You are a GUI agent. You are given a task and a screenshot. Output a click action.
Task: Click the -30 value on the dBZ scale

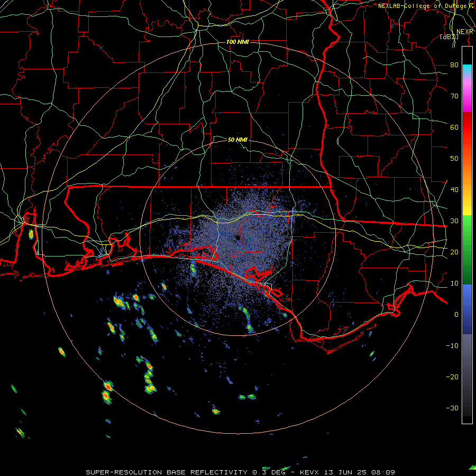452,408
